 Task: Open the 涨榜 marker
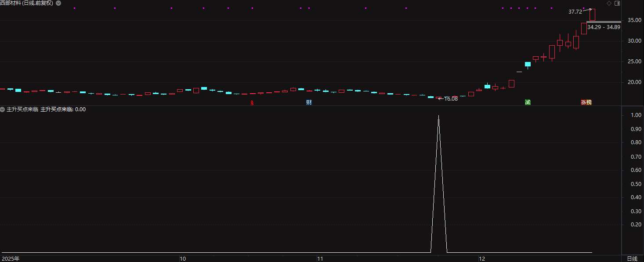point(586,102)
